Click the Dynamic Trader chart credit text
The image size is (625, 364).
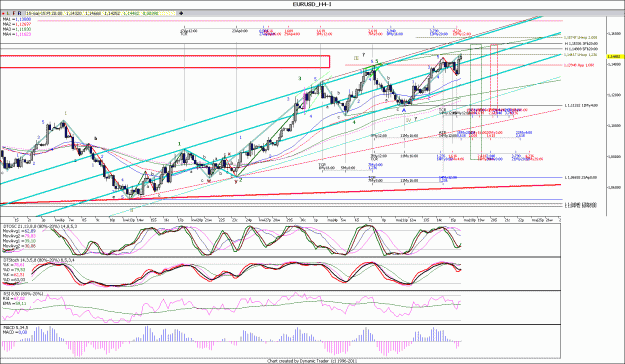312,361
